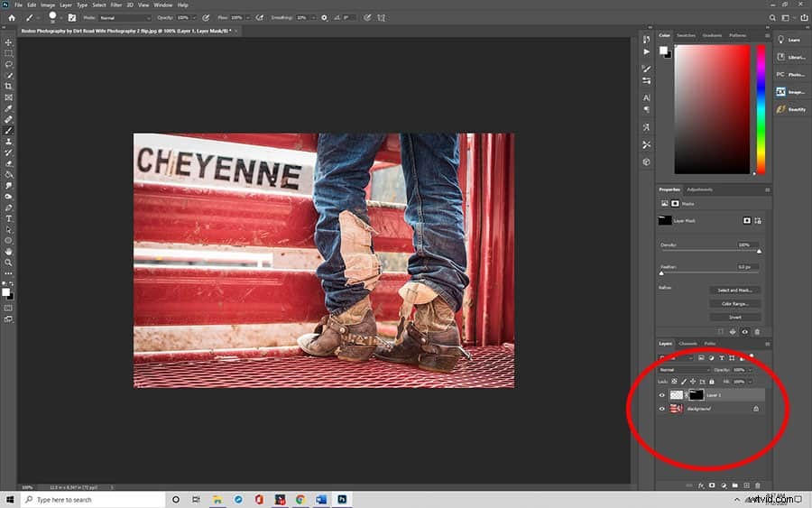
Task: Open the smoothing options gear icon
Action: (x=324, y=18)
